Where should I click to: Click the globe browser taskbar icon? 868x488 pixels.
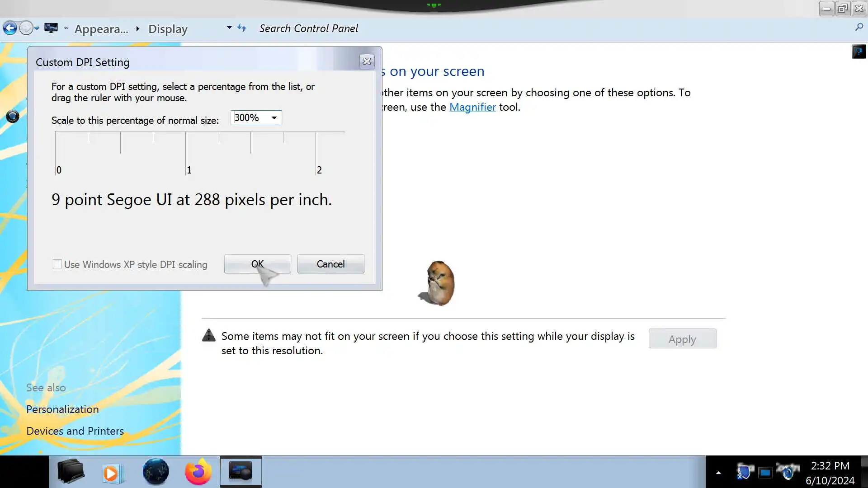coord(156,472)
